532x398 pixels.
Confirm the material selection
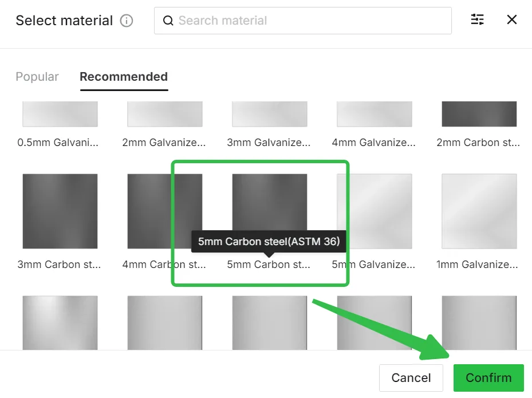point(488,377)
